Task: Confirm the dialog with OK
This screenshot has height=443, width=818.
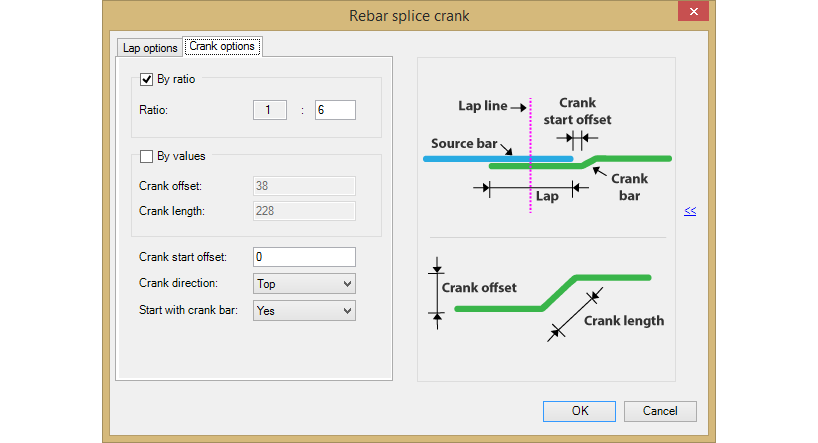Action: (579, 411)
